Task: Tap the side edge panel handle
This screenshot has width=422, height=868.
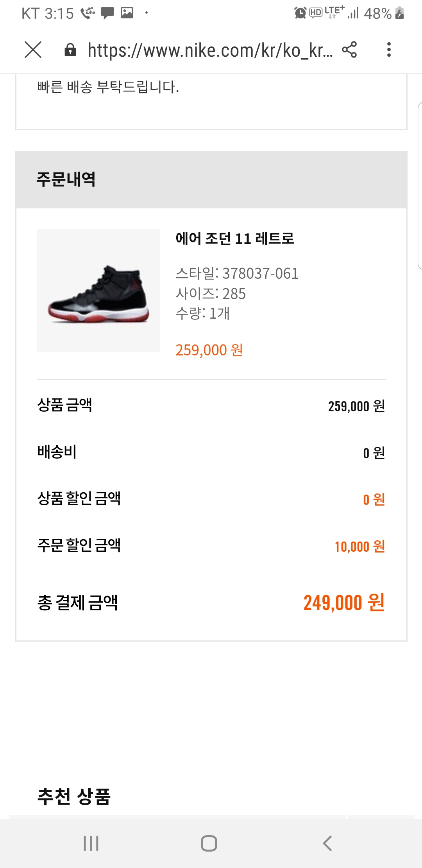Action: pyautogui.click(x=420, y=186)
